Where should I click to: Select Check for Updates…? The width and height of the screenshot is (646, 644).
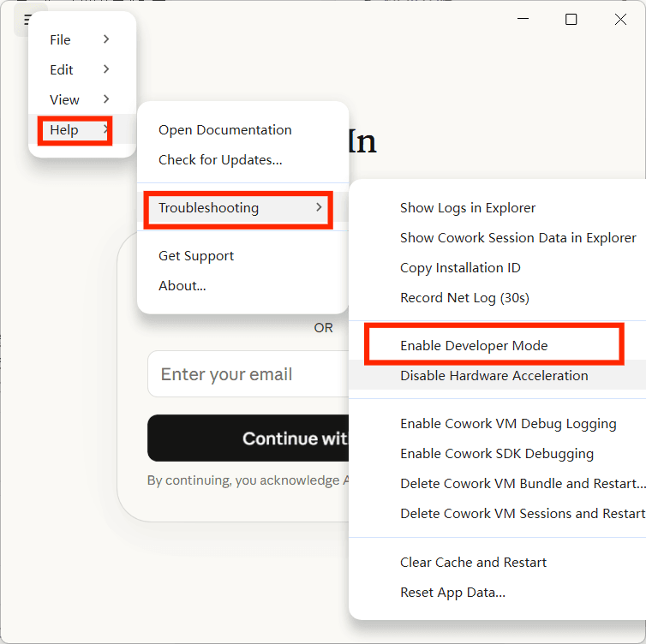(242, 160)
